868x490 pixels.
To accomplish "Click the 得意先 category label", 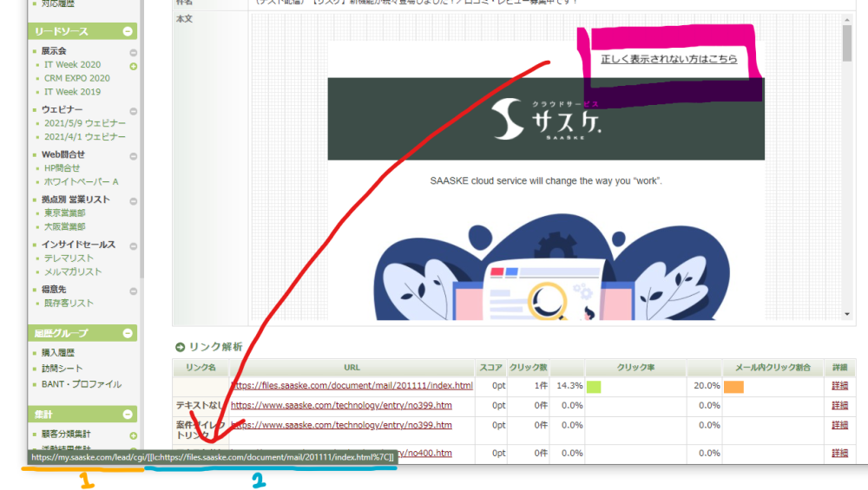I will (54, 290).
